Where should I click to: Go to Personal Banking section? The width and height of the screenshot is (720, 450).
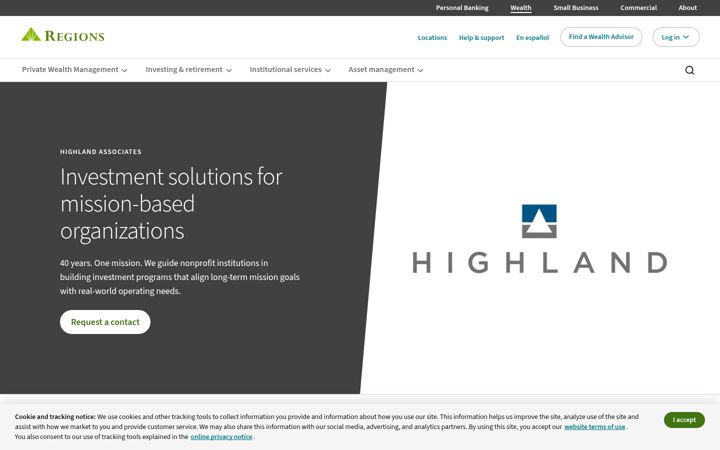point(462,8)
